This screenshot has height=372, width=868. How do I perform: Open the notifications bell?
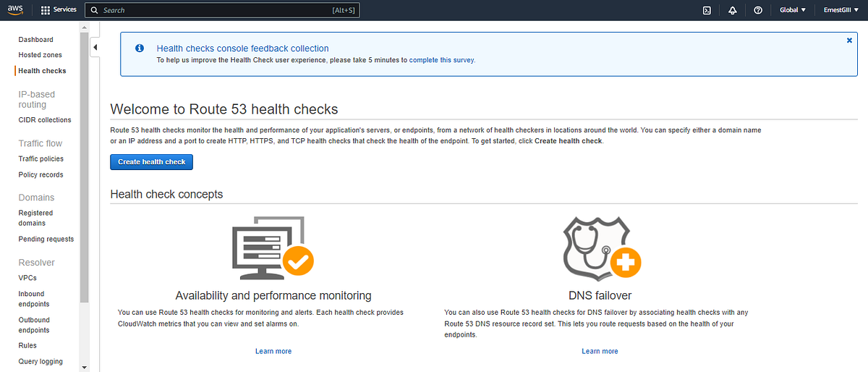733,10
